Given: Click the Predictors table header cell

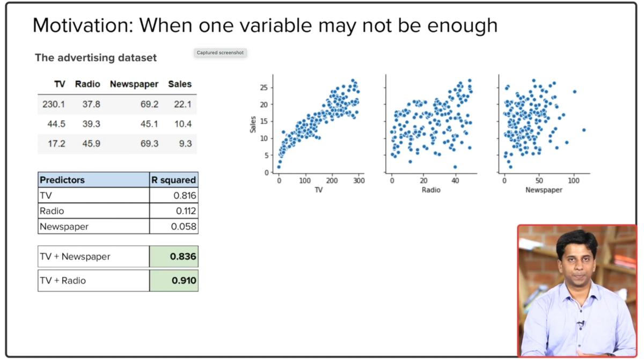Looking at the screenshot, I should tap(93, 180).
